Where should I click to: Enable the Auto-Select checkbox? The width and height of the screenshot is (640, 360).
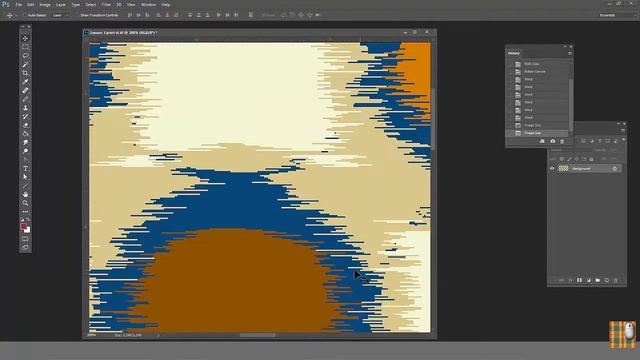coord(25,15)
